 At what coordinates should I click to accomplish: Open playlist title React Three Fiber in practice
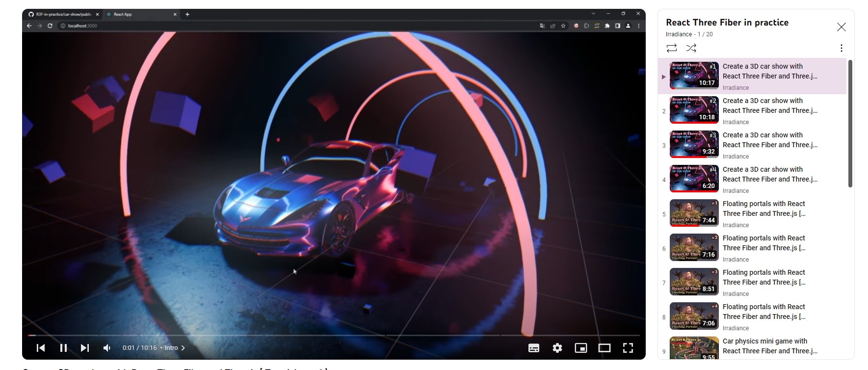coord(727,23)
